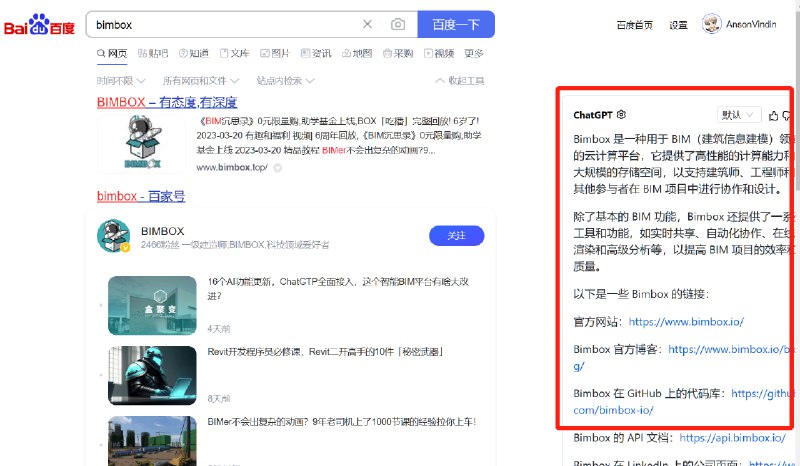Open the article about 16个AI功能更新
The image size is (800, 466).
click(338, 288)
